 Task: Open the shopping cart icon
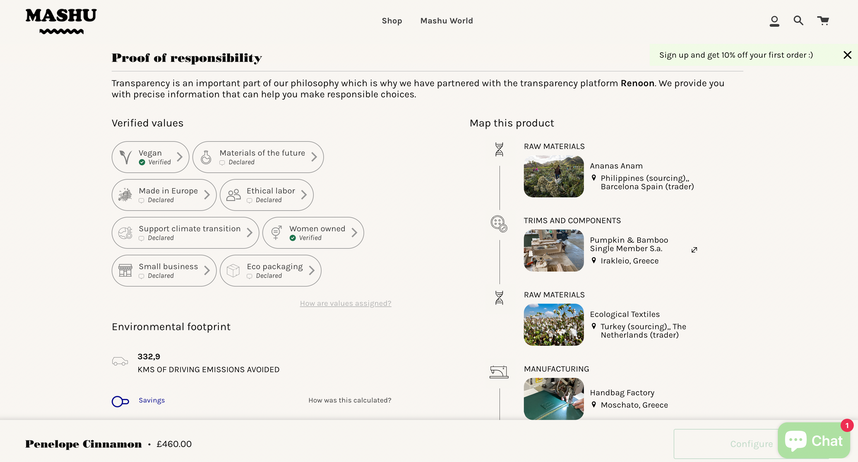click(822, 20)
